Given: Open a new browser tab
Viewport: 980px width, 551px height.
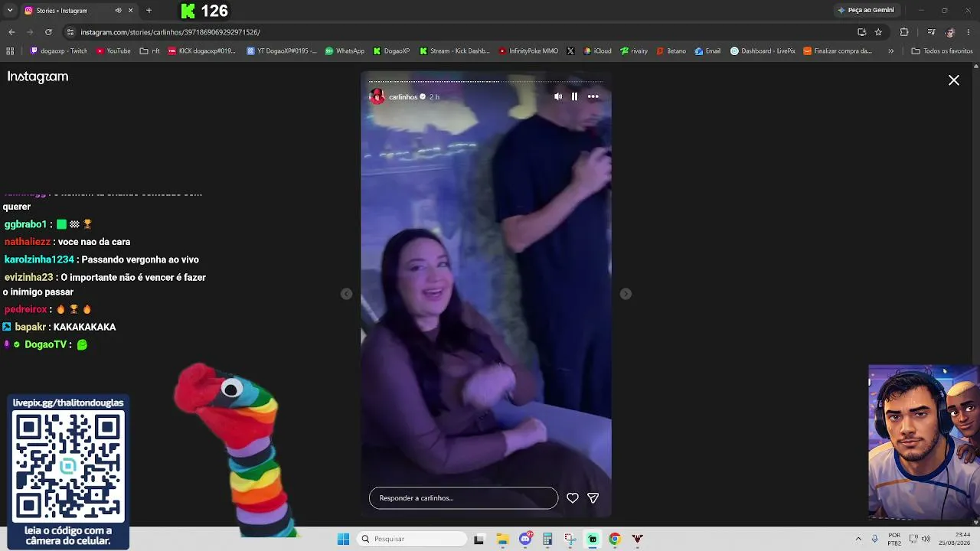Looking at the screenshot, I should point(149,11).
